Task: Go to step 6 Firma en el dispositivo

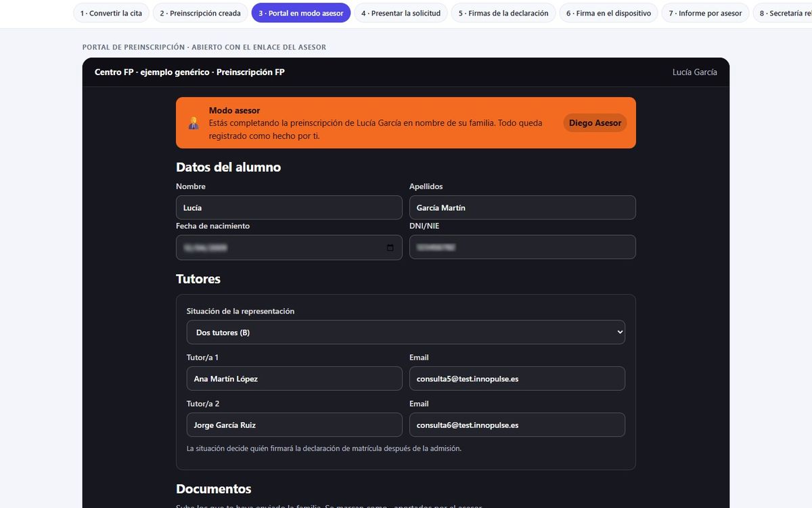Action: (x=609, y=13)
